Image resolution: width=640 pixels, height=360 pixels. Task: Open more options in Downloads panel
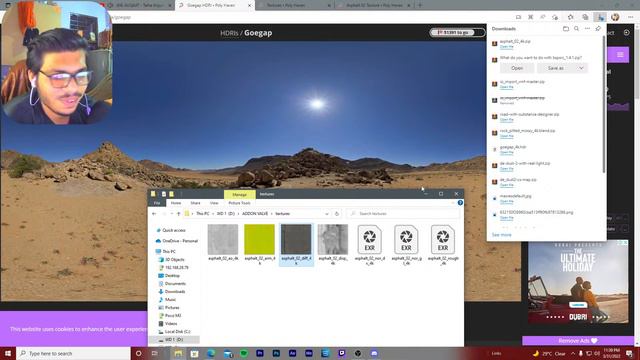[587, 29]
